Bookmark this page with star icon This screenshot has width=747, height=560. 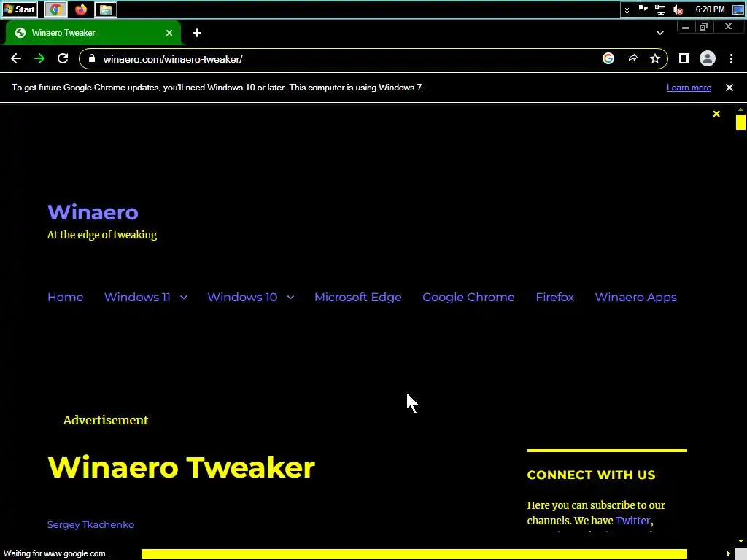tap(655, 58)
